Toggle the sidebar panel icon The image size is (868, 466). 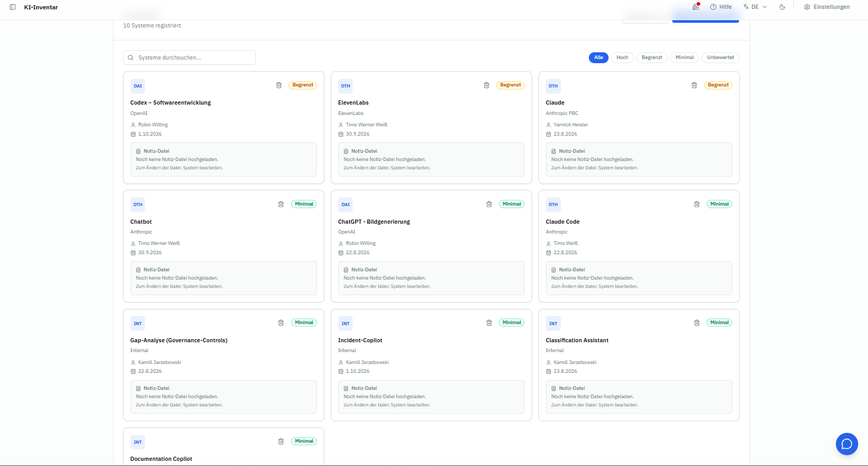12,7
